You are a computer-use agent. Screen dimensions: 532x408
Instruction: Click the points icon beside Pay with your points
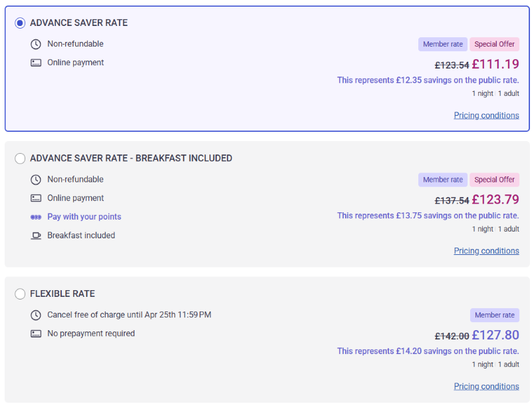pos(36,217)
